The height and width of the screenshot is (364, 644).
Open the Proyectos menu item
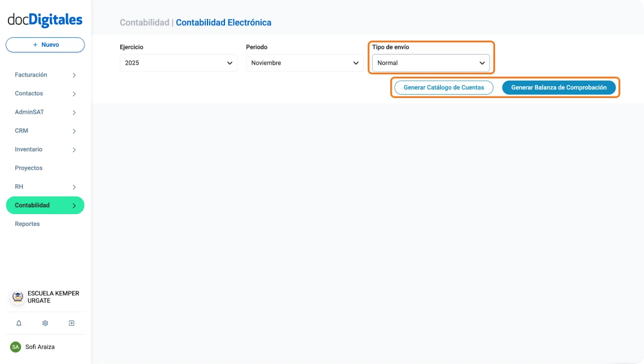tap(29, 167)
